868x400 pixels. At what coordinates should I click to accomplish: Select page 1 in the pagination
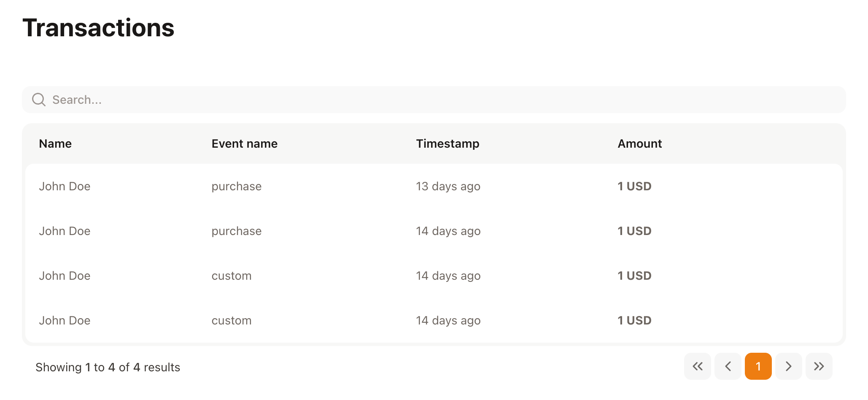pos(758,366)
